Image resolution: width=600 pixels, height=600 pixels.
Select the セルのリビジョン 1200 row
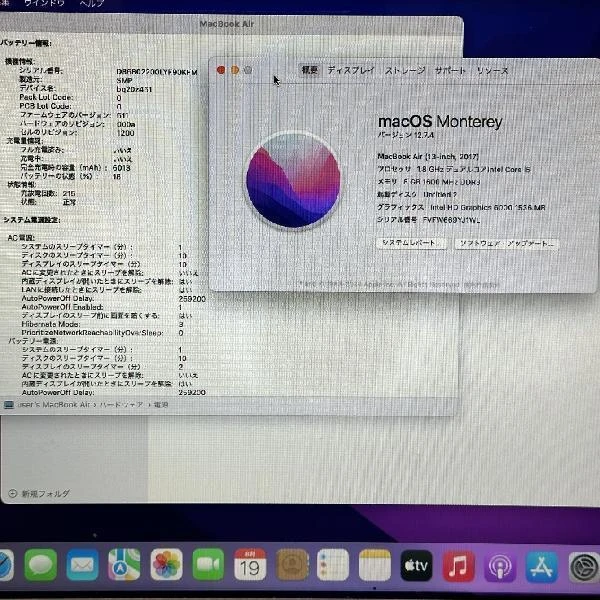(77, 133)
